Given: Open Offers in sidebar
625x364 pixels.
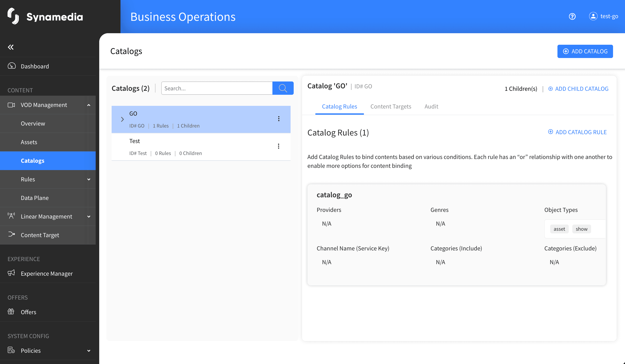Looking at the screenshot, I should pos(48,312).
